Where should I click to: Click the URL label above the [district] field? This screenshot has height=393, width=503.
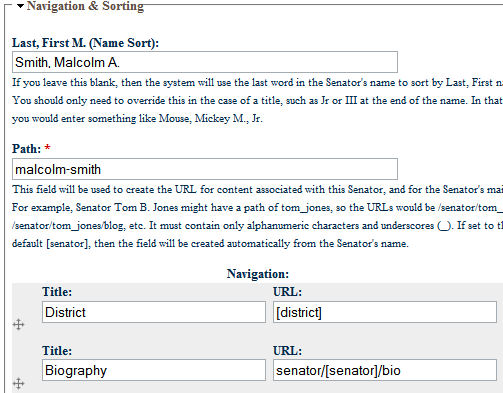click(x=287, y=292)
